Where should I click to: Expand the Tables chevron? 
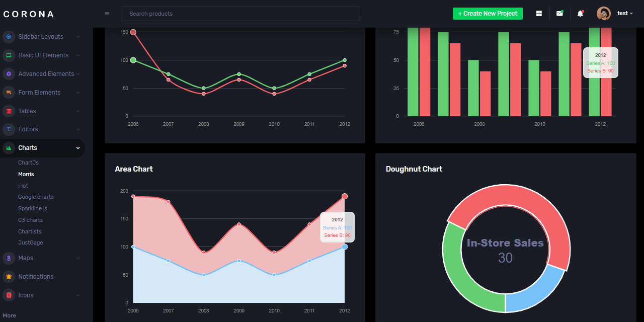click(x=78, y=111)
